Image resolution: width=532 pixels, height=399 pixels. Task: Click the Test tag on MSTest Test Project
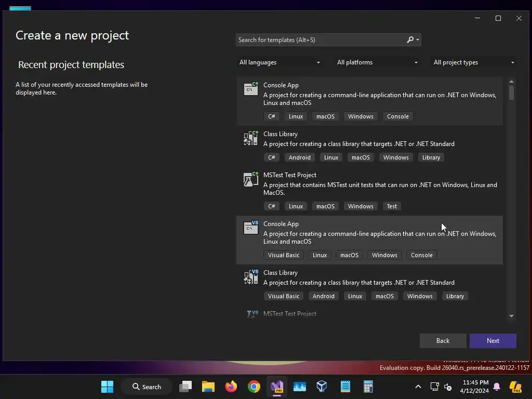392,206
